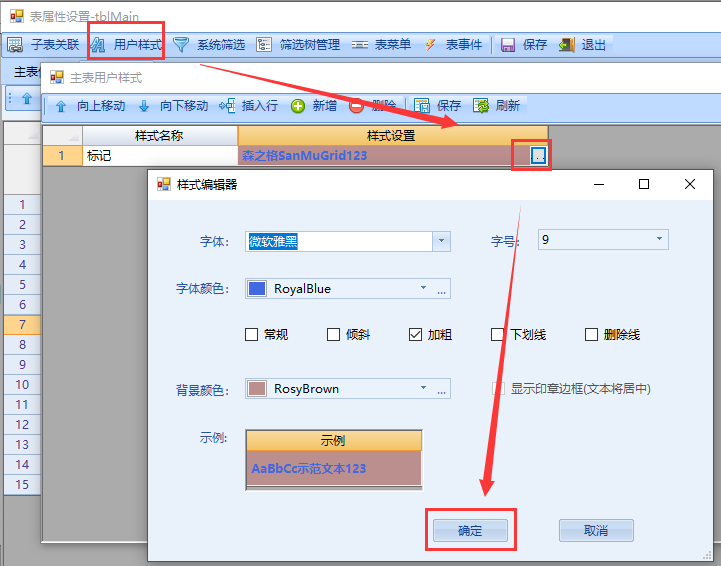Screen dimensions: 721x566
Task: Open more font colors ellipsis button
Action: click(x=441, y=289)
